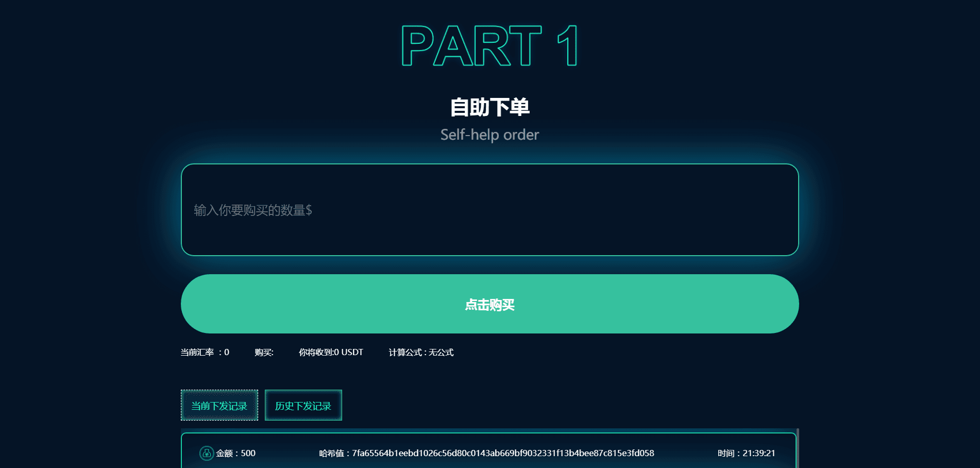Viewport: 980px width, 468px height.
Task: Click the PART 1 neon heading
Action: tap(489, 46)
